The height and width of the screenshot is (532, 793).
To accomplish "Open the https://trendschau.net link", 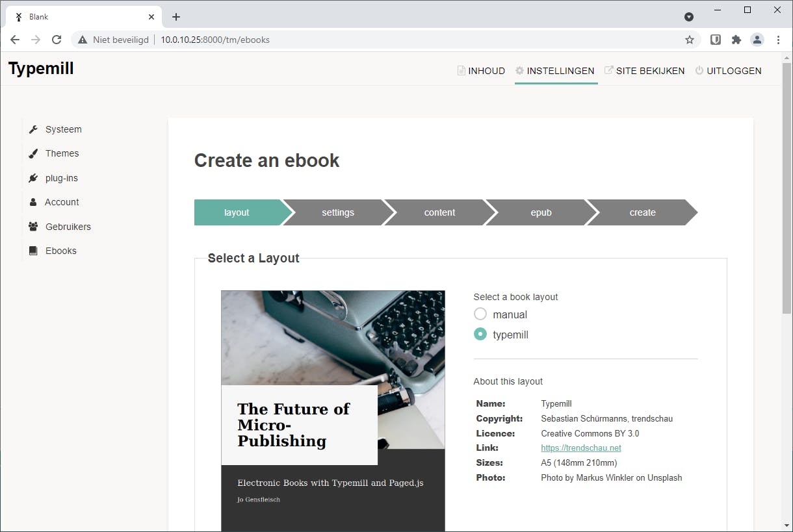I will point(581,448).
